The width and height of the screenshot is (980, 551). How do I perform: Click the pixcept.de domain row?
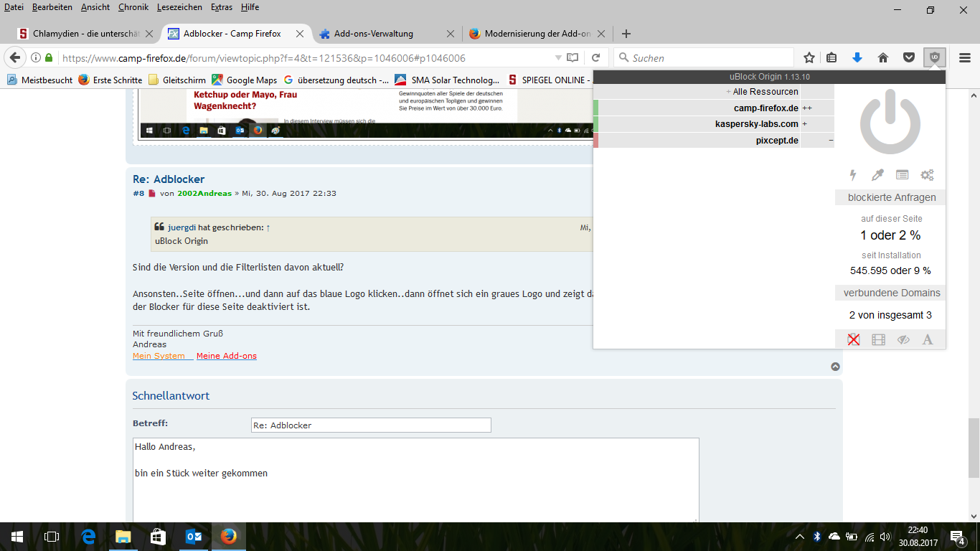[x=714, y=141]
